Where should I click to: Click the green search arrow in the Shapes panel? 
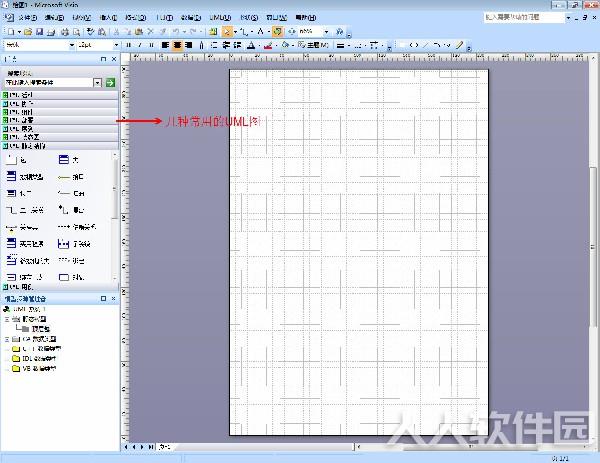tap(110, 82)
